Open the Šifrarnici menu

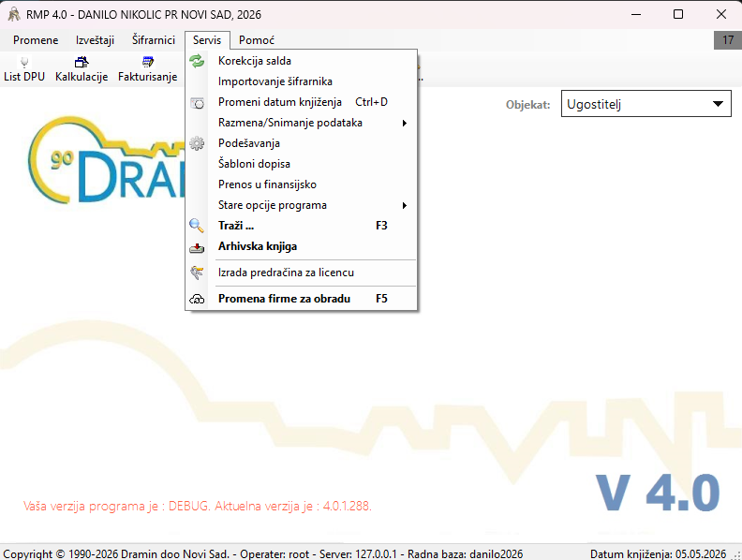(x=154, y=40)
